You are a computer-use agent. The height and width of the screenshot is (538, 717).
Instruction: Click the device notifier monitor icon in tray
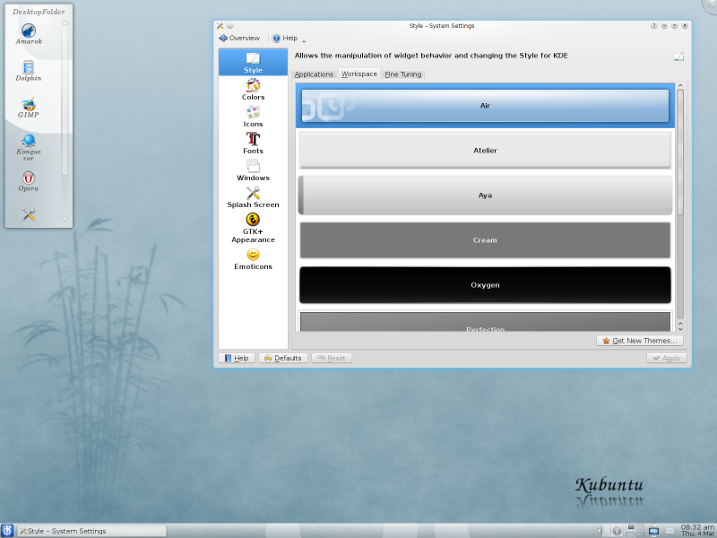(654, 531)
